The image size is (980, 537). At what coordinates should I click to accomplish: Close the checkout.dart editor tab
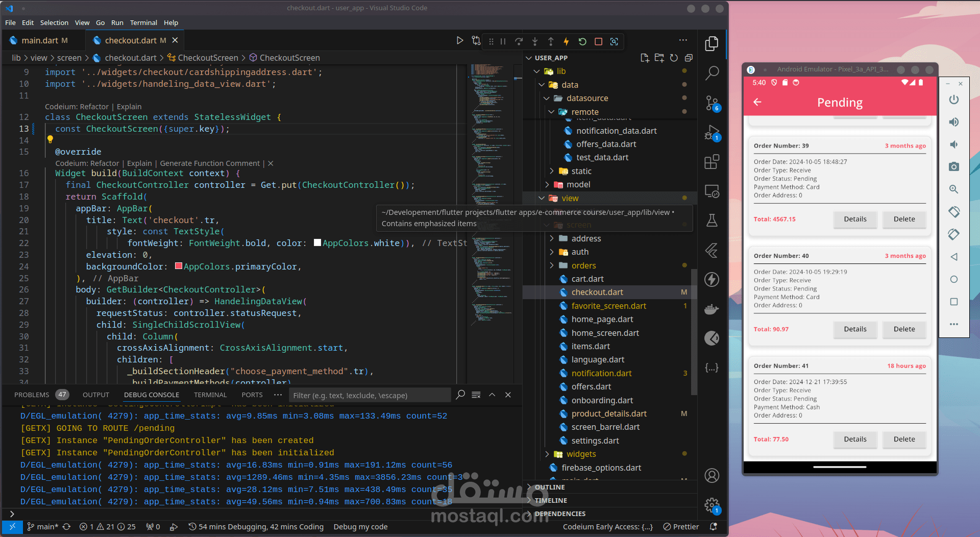(x=175, y=40)
